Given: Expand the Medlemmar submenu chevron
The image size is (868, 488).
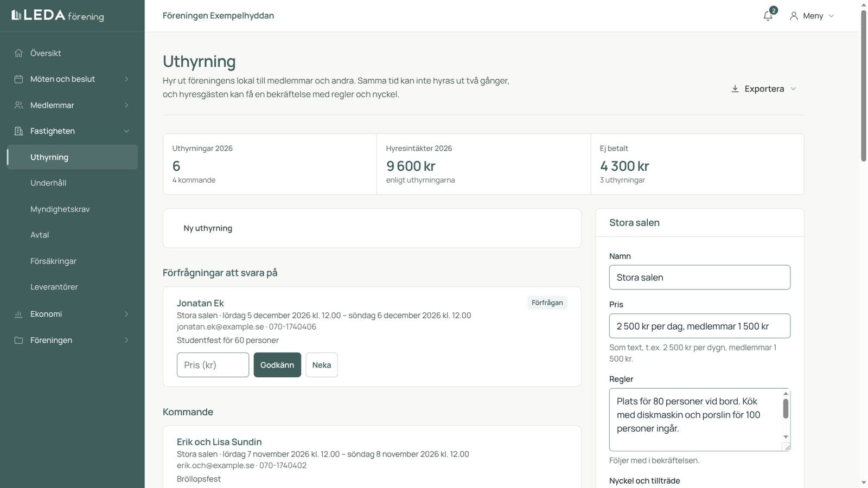Looking at the screenshot, I should click(126, 105).
